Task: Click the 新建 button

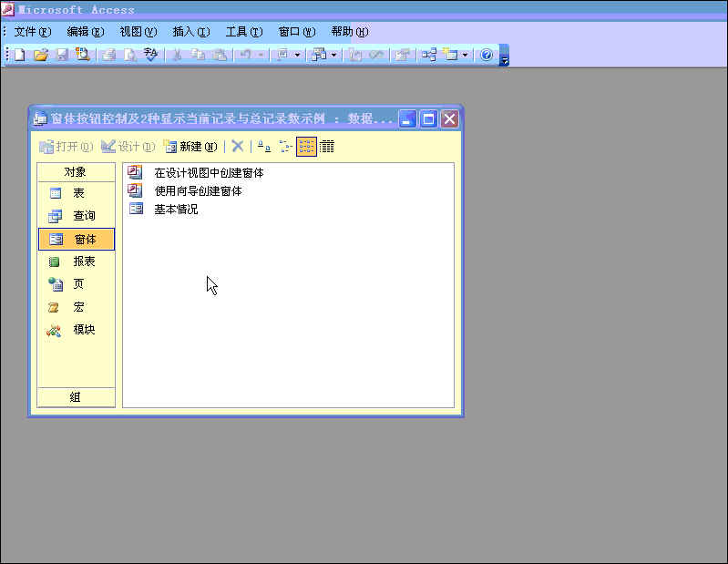Action: tap(190, 146)
